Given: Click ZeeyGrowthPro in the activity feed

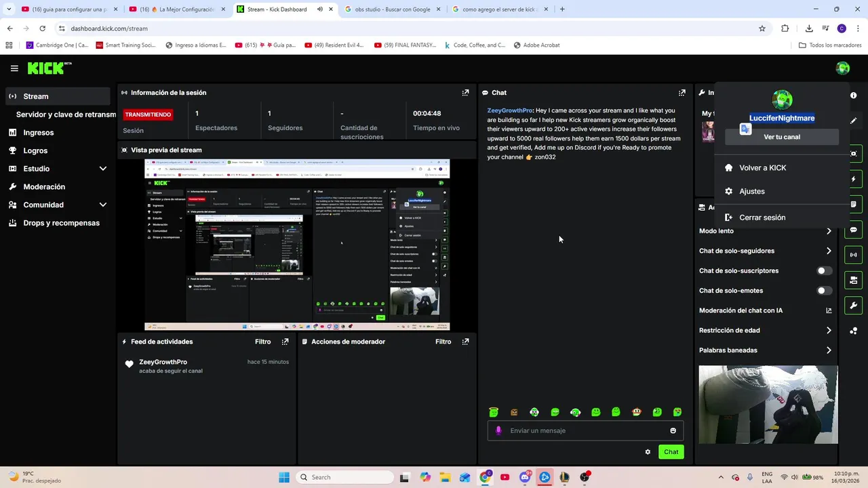Looking at the screenshot, I should tap(163, 362).
